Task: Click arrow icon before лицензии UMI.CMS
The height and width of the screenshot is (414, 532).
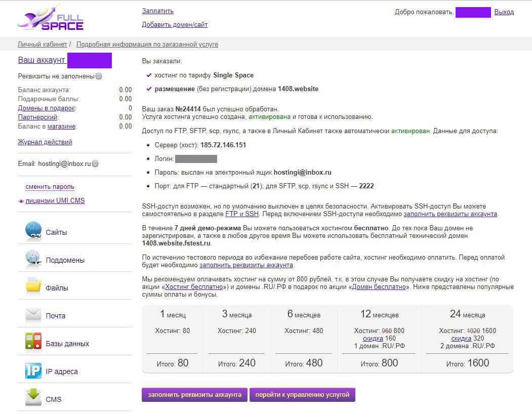Action: (21, 201)
